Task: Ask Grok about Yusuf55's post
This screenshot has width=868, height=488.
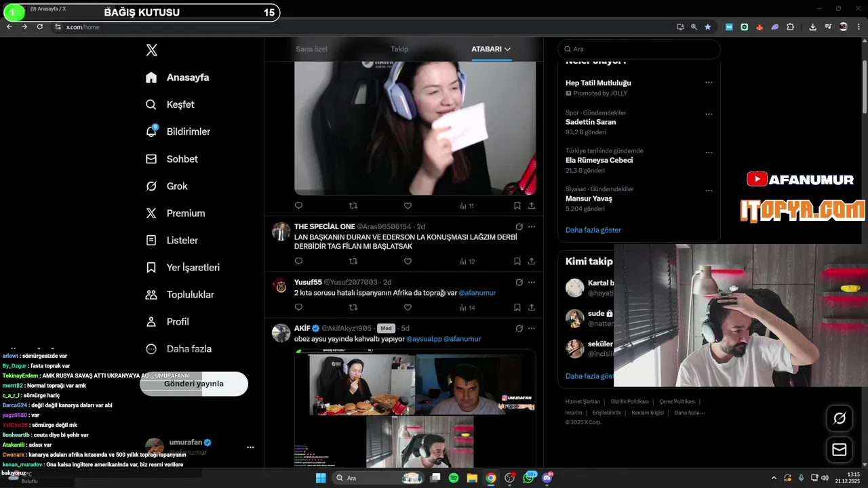Action: [519, 282]
